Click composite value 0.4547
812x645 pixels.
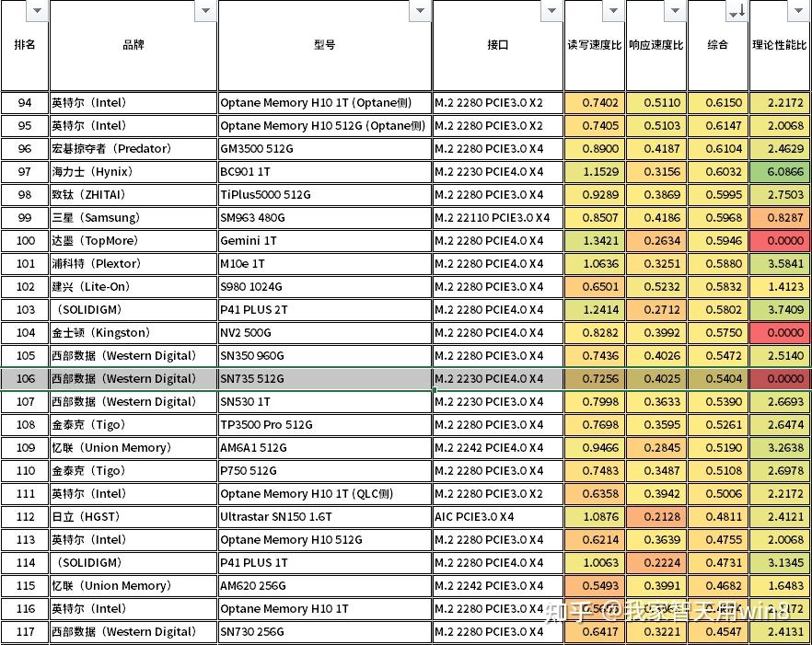(718, 631)
